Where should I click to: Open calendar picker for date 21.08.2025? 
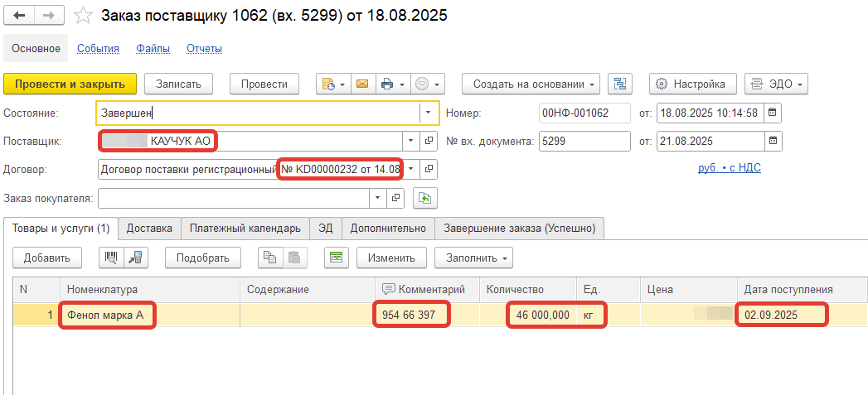click(772, 141)
